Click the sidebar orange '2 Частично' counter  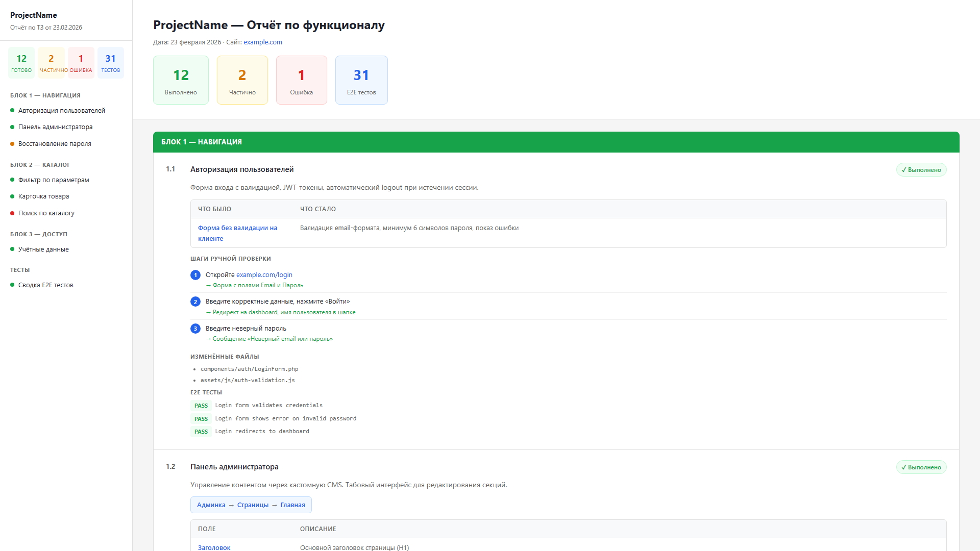coord(51,63)
